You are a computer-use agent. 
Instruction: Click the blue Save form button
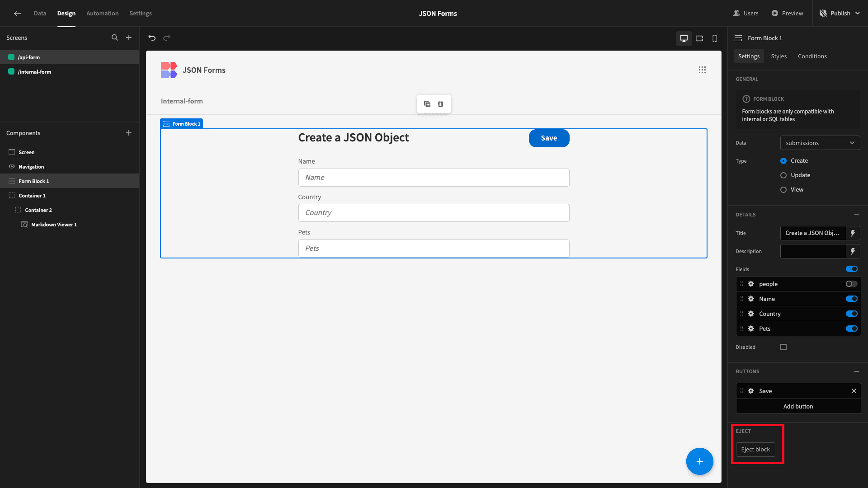pyautogui.click(x=549, y=138)
